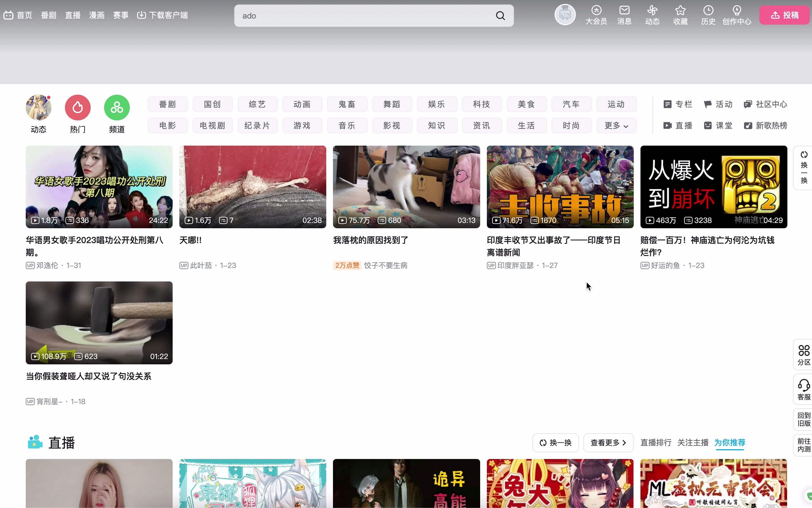Open 新歌热榜 music icon link

765,126
